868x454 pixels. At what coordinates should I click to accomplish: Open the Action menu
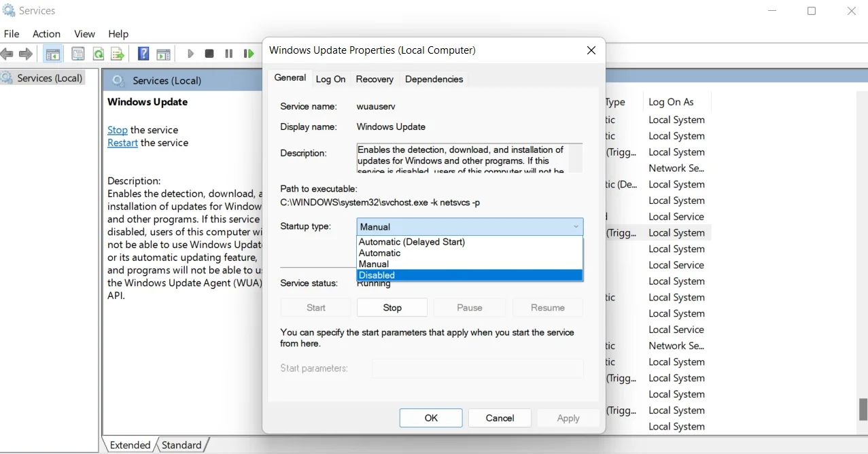point(46,34)
